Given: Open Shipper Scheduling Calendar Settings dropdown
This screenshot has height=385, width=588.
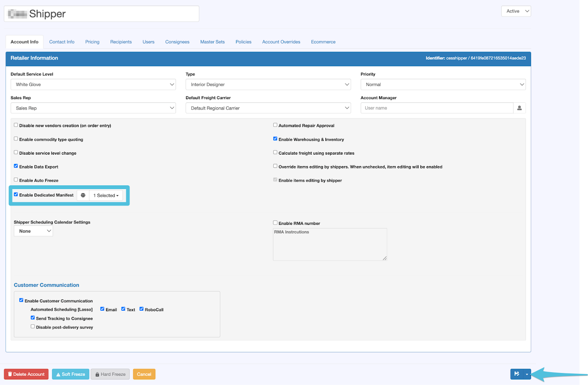Looking at the screenshot, I should tap(34, 231).
